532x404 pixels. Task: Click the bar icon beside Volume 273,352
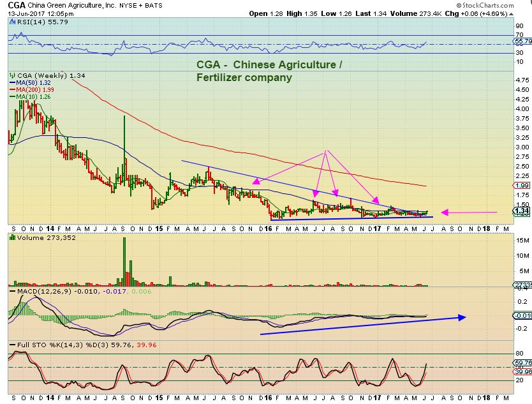click(12, 237)
